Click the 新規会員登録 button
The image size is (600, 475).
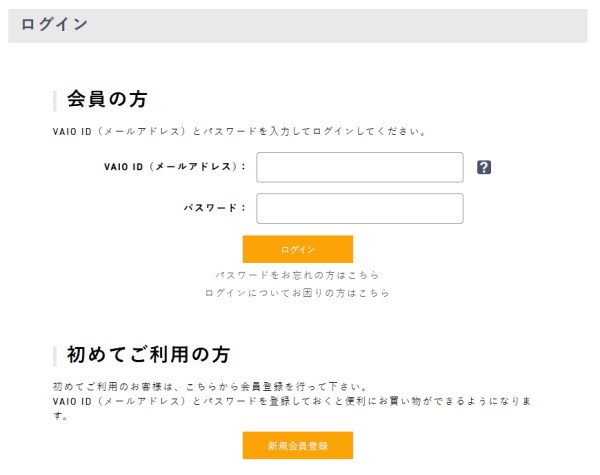point(298,446)
